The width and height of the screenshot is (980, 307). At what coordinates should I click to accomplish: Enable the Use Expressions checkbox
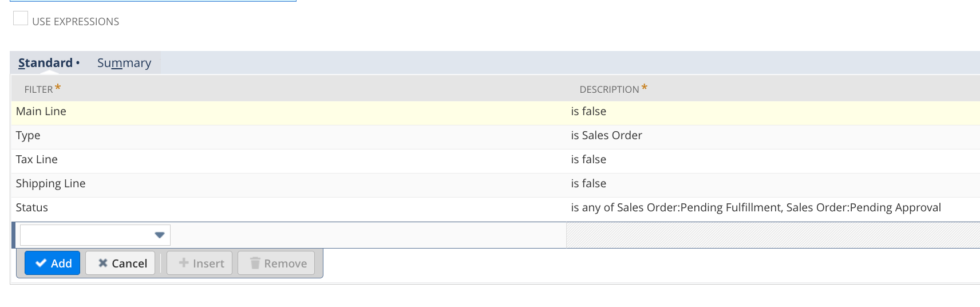point(21,19)
